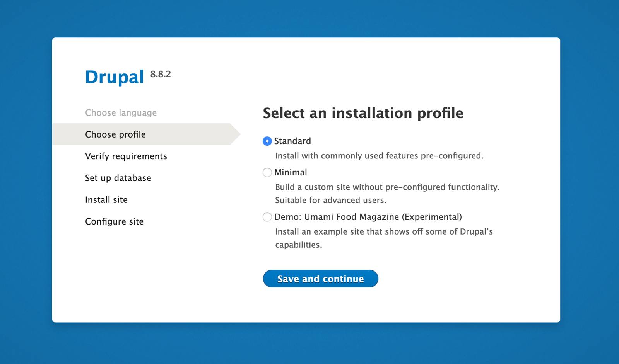This screenshot has height=364, width=619.
Task: Select the Standard installation profile
Action: pyautogui.click(x=267, y=141)
